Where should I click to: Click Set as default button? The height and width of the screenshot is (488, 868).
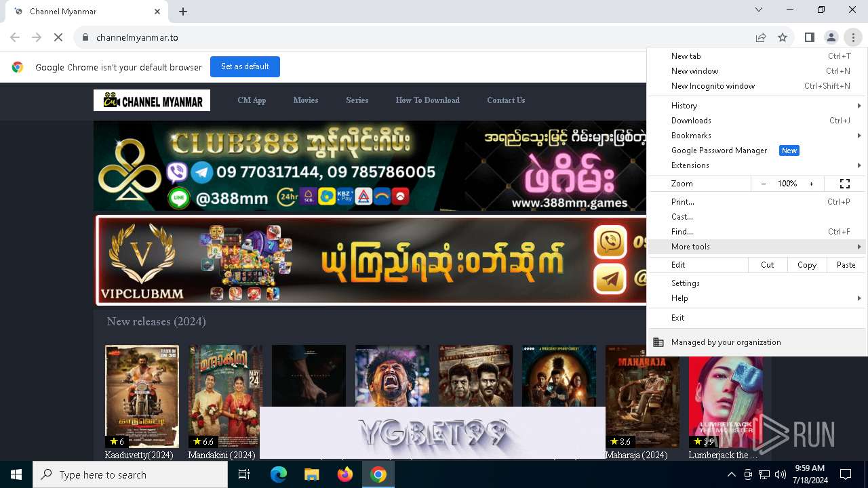pyautogui.click(x=245, y=66)
